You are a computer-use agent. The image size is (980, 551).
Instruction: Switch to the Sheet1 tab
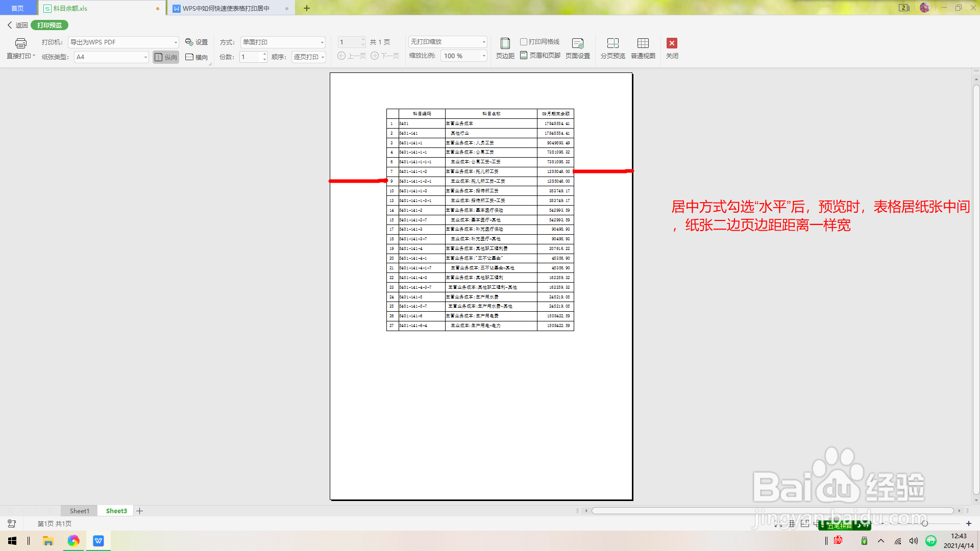(79, 510)
